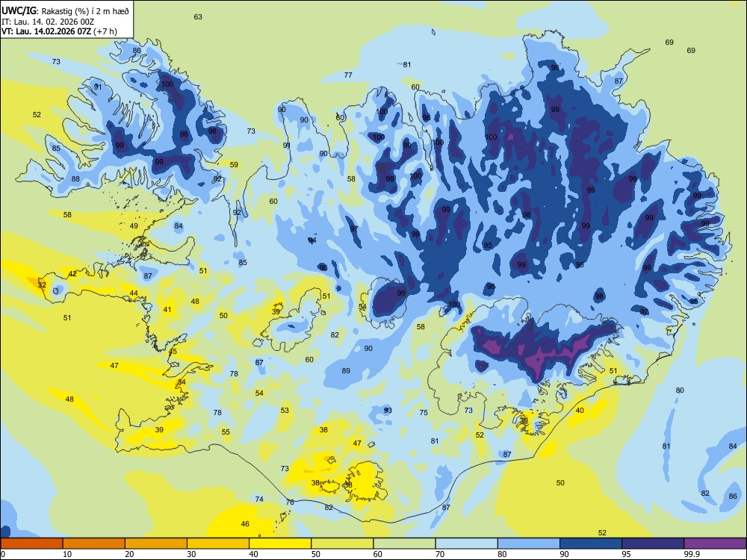Click the dark blue 90–95 legend swatch

(591, 544)
